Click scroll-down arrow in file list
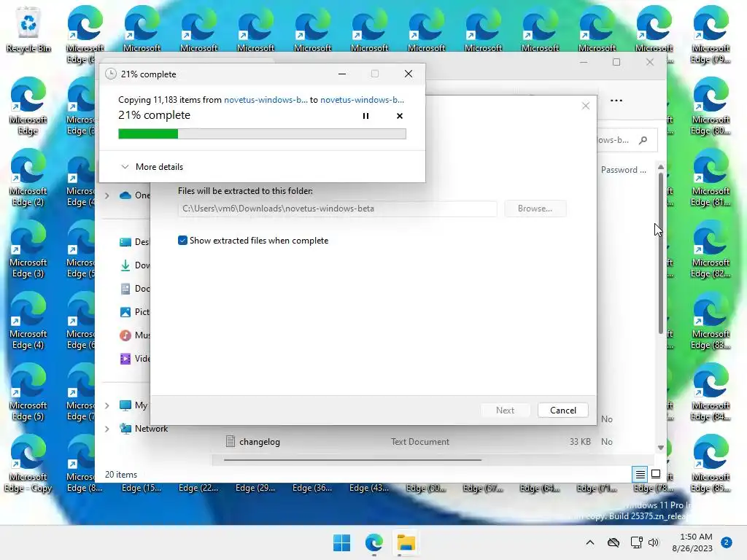Viewport: 747px width, 560px height. point(661,448)
